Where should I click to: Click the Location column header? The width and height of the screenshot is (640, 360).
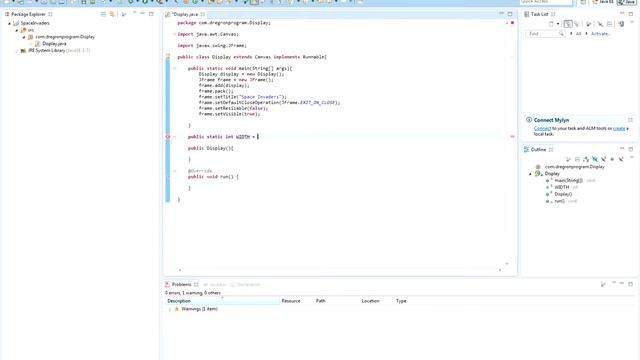[x=370, y=301]
